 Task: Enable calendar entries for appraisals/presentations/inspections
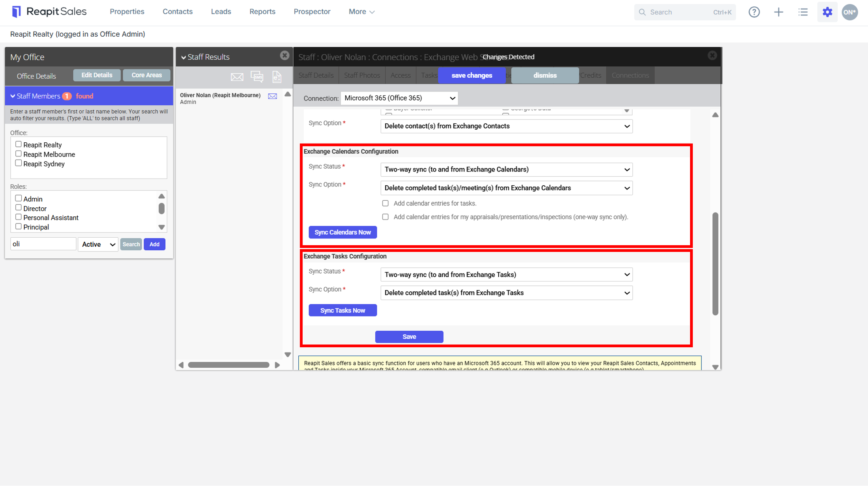point(385,217)
